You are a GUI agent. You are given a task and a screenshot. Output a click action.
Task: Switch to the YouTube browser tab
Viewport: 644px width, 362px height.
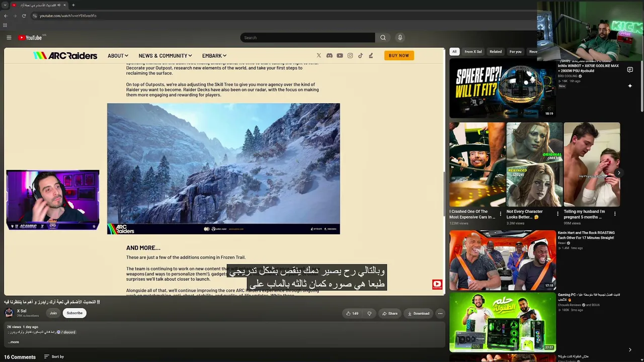point(39,5)
